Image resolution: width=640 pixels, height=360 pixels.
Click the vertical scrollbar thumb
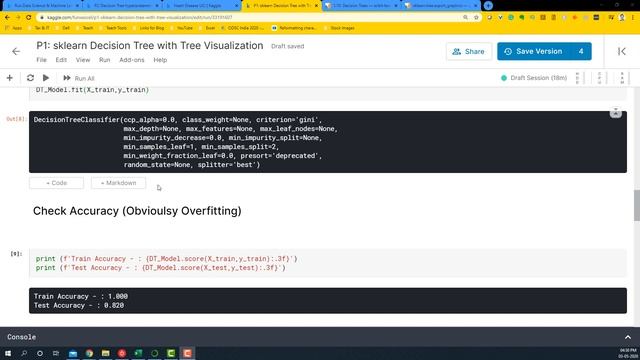(x=637, y=205)
